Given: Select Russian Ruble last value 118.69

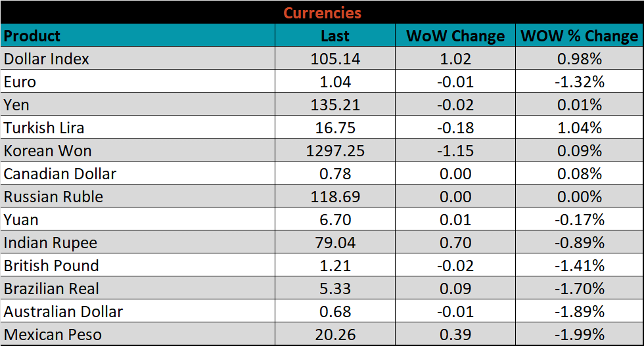Looking at the screenshot, I should 335,197.
